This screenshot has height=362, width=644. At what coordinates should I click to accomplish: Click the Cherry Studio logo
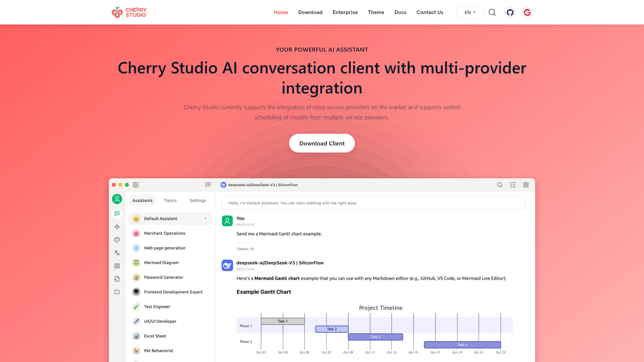coord(129,12)
